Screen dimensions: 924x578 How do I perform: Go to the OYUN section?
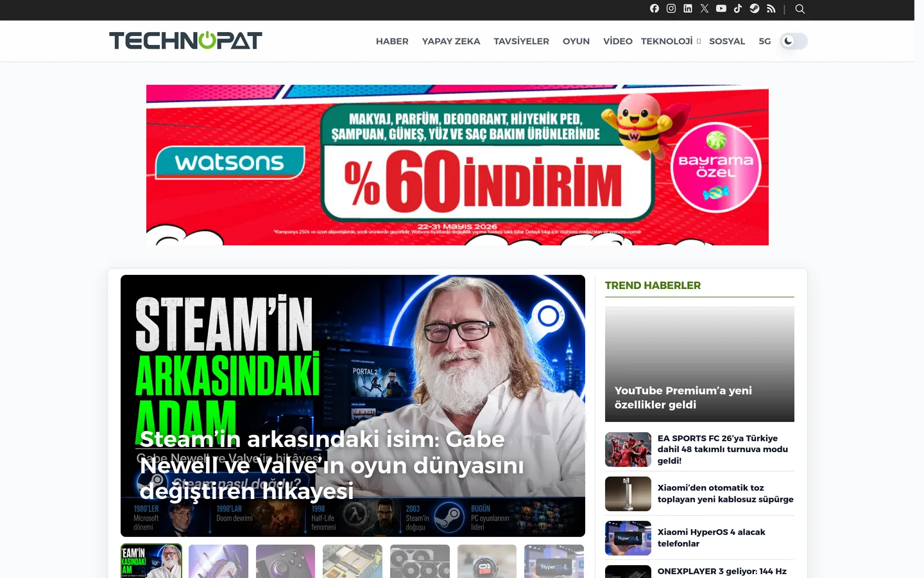[576, 41]
